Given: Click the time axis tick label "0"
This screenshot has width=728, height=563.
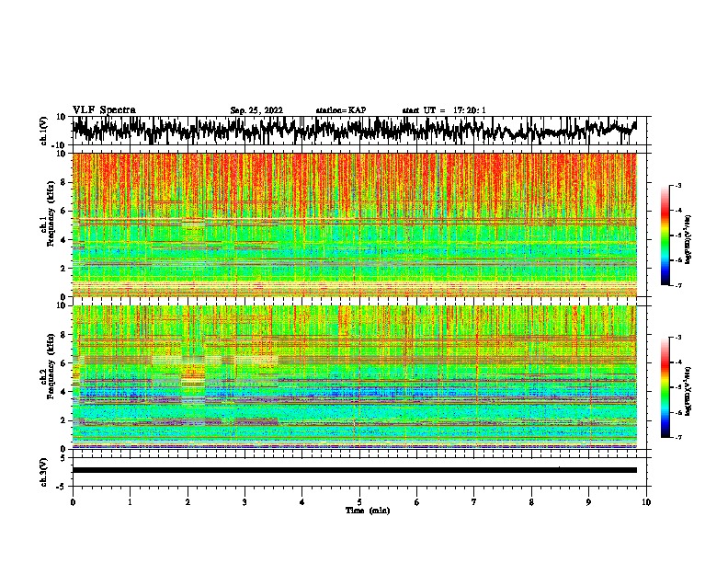Looking at the screenshot, I should click(73, 502).
